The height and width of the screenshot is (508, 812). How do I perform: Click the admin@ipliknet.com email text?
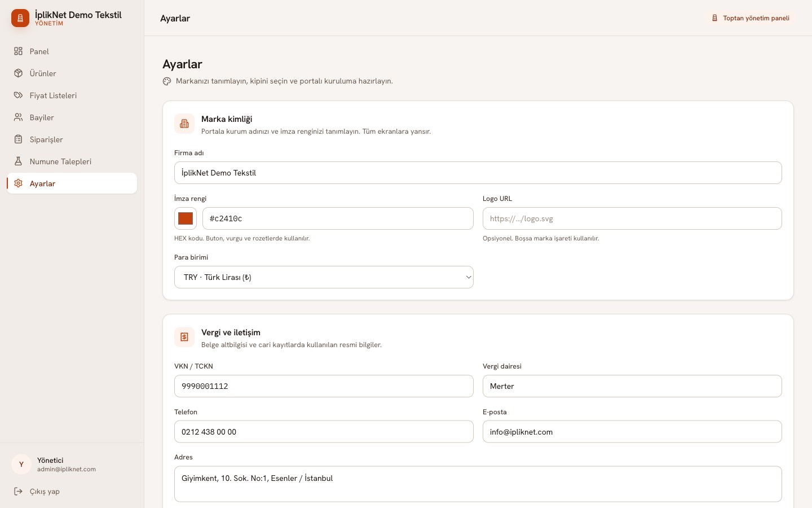(x=67, y=469)
